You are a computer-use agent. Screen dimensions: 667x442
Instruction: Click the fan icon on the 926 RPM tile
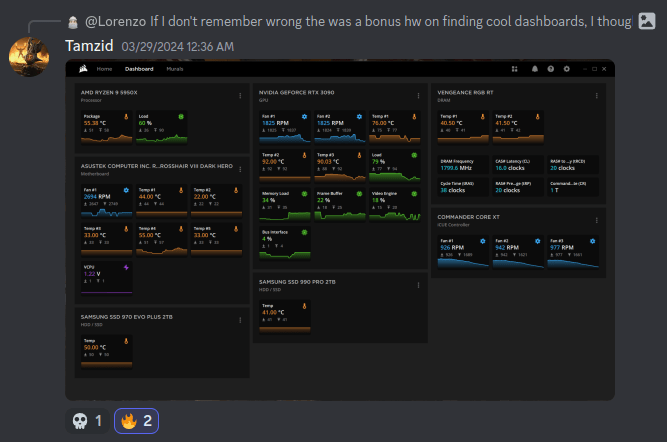point(482,241)
